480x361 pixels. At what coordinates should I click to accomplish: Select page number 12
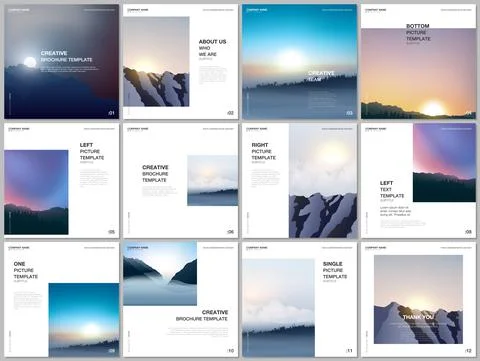pos(468,351)
